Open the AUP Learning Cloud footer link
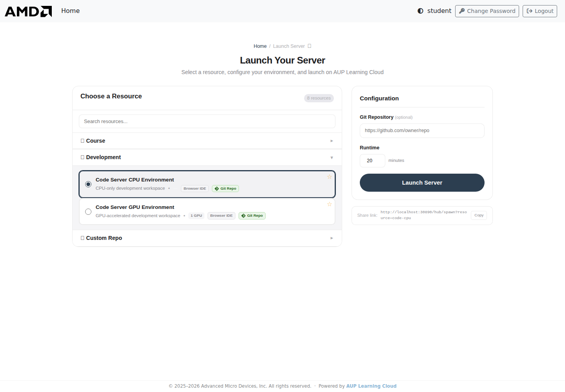This screenshot has width=565, height=392. pyautogui.click(x=371, y=386)
